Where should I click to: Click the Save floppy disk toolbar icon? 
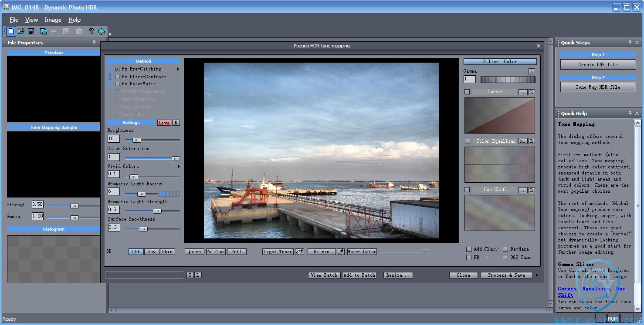(x=31, y=31)
